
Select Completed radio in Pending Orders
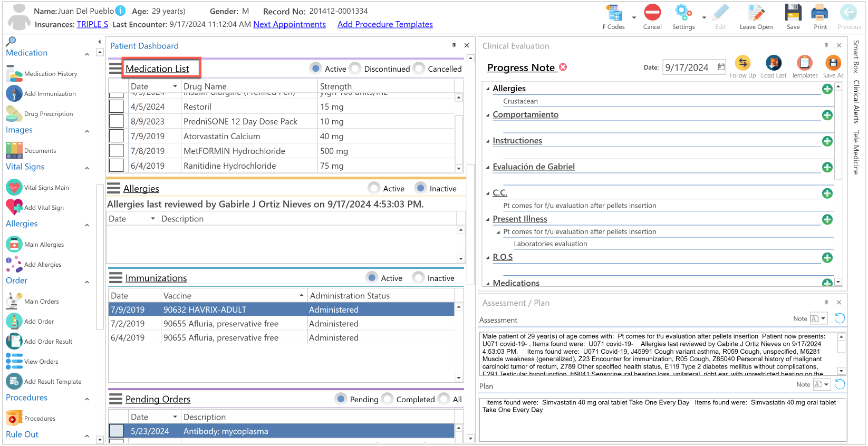(387, 399)
